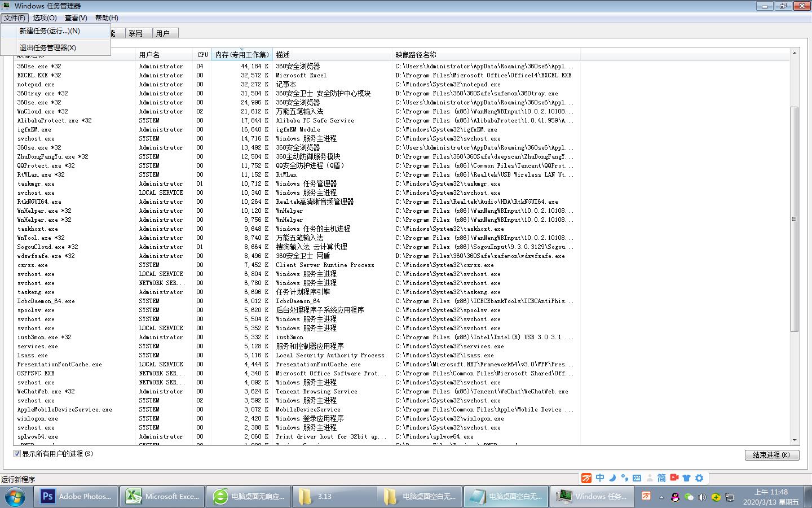The image size is (812, 508).
Task: Sort by 映像路径名称 column header
Action: pos(486,55)
